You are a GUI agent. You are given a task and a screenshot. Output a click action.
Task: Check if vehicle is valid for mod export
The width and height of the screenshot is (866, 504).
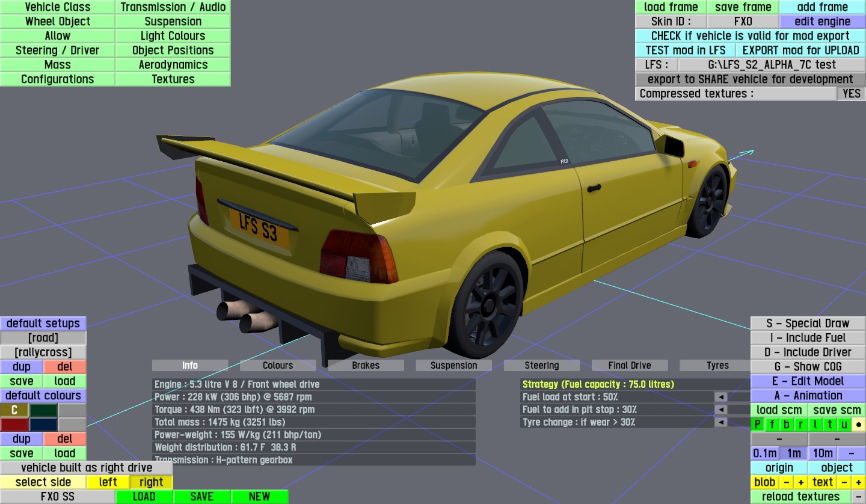751,36
